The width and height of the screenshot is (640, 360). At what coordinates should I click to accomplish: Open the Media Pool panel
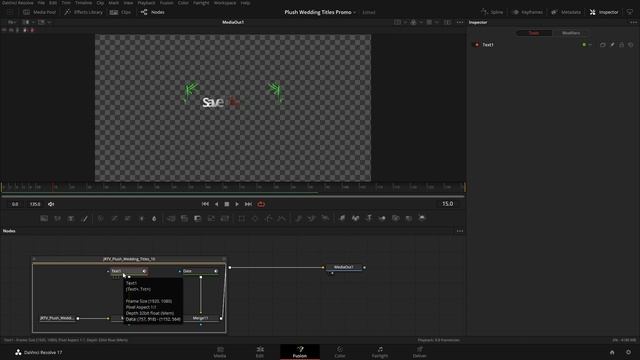39,12
